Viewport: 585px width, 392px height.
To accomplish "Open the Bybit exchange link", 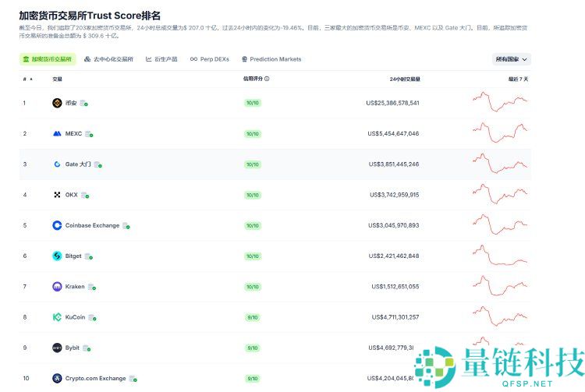I will pos(73,348).
